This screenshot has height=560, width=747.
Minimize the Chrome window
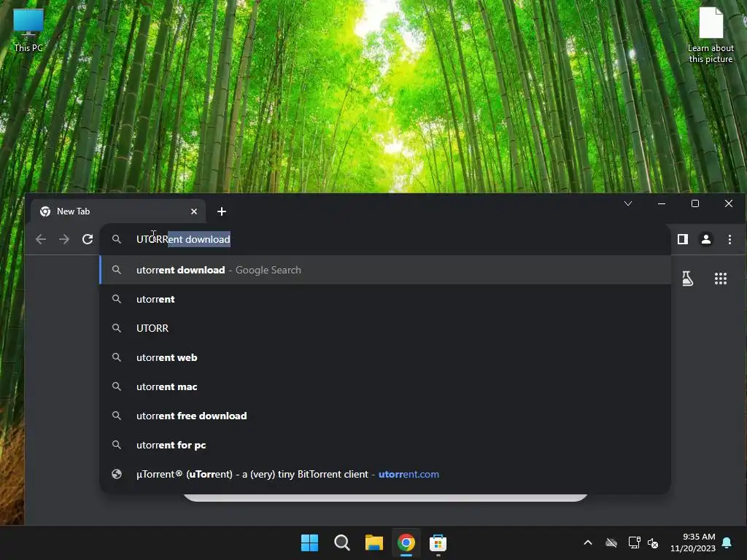tap(662, 203)
